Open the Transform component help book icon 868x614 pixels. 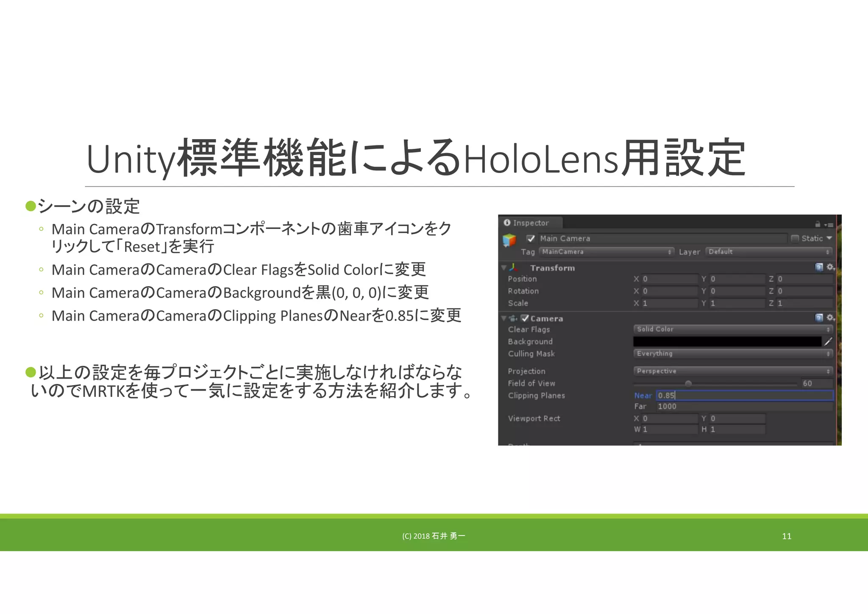tap(819, 267)
